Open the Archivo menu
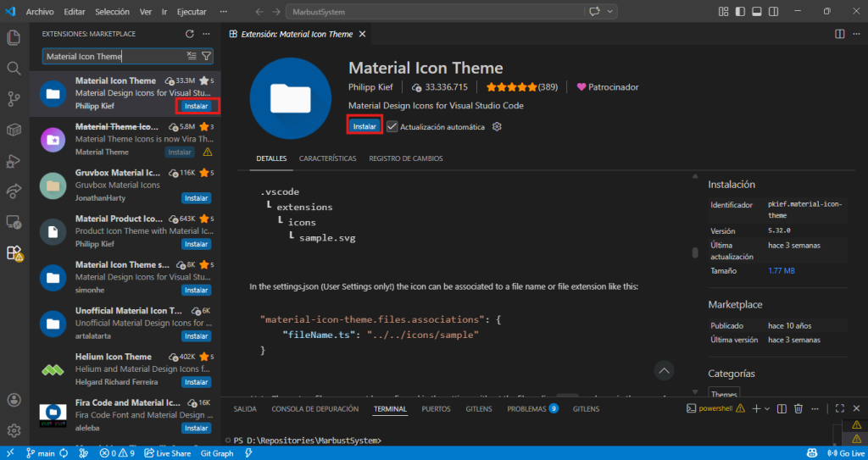 [40, 12]
